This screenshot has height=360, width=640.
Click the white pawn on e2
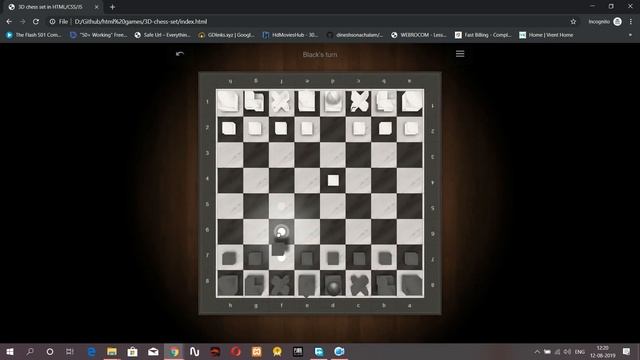point(307,128)
